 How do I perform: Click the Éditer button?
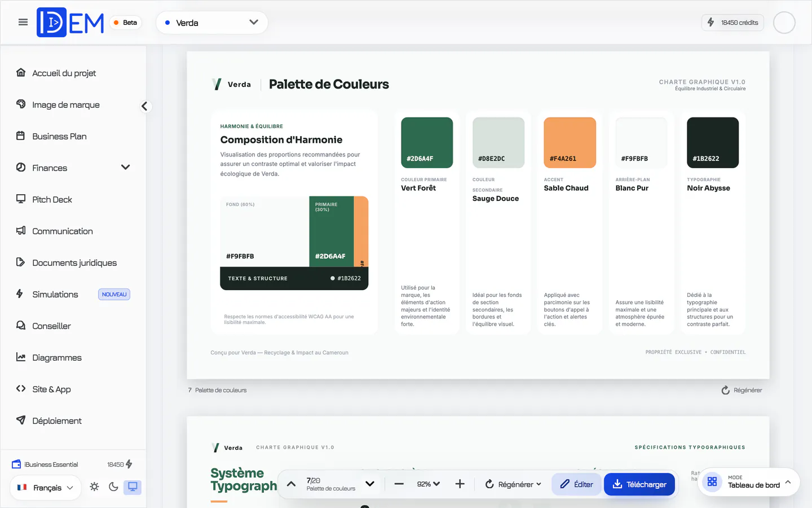pos(576,484)
